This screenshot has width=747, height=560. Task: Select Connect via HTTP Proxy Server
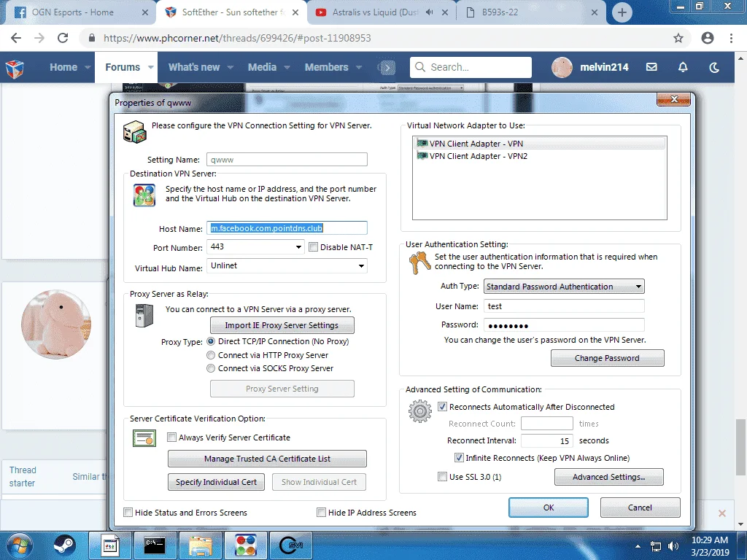coord(211,355)
